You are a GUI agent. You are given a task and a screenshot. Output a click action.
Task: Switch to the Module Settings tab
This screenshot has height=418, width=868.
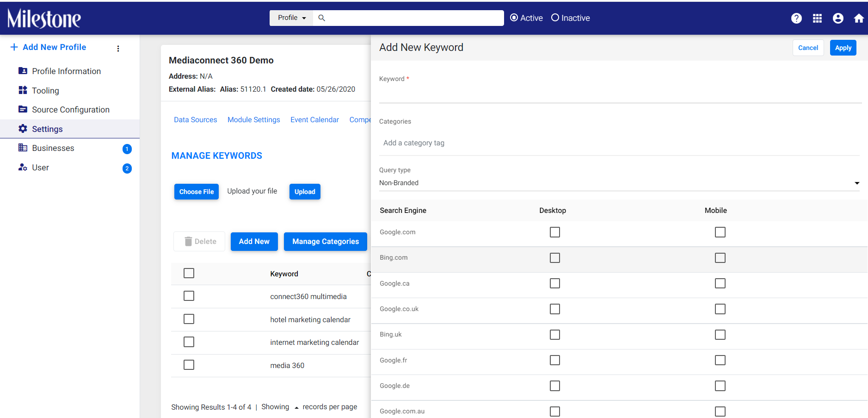(x=254, y=119)
